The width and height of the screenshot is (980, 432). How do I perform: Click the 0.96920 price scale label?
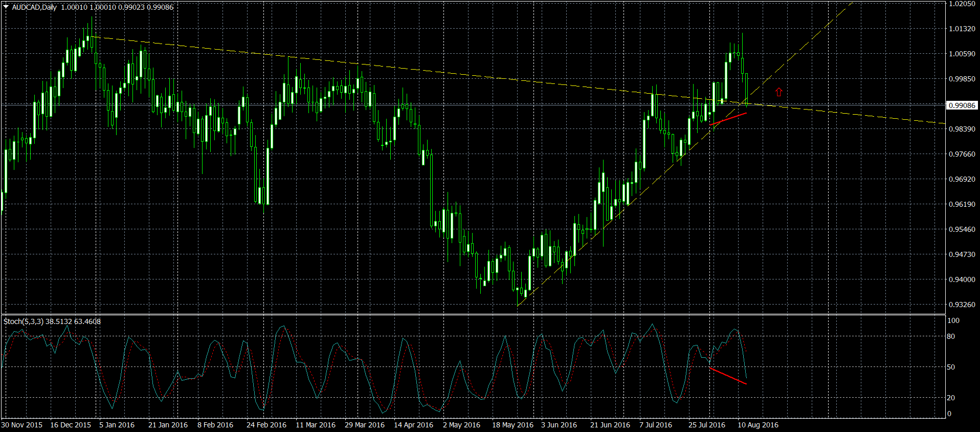pos(962,179)
